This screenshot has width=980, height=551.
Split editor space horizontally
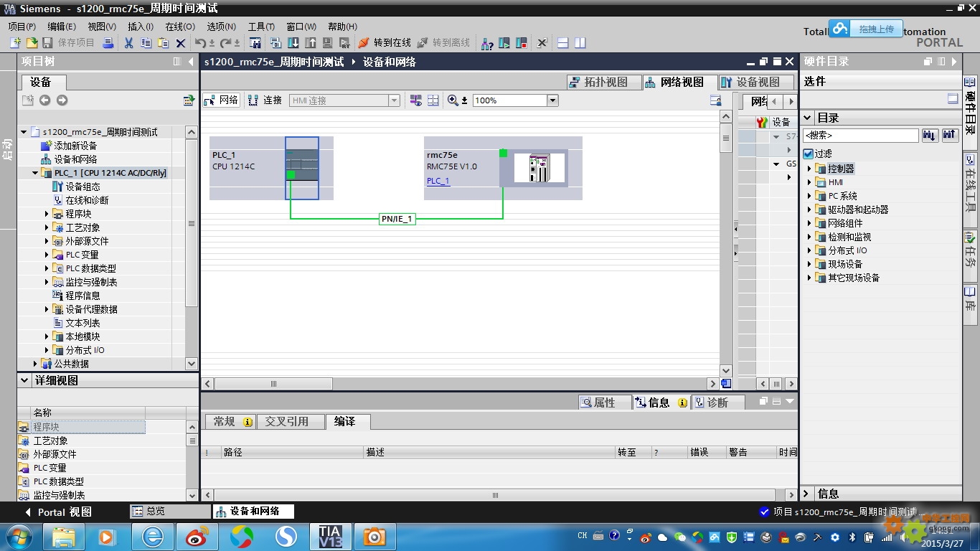tap(563, 43)
